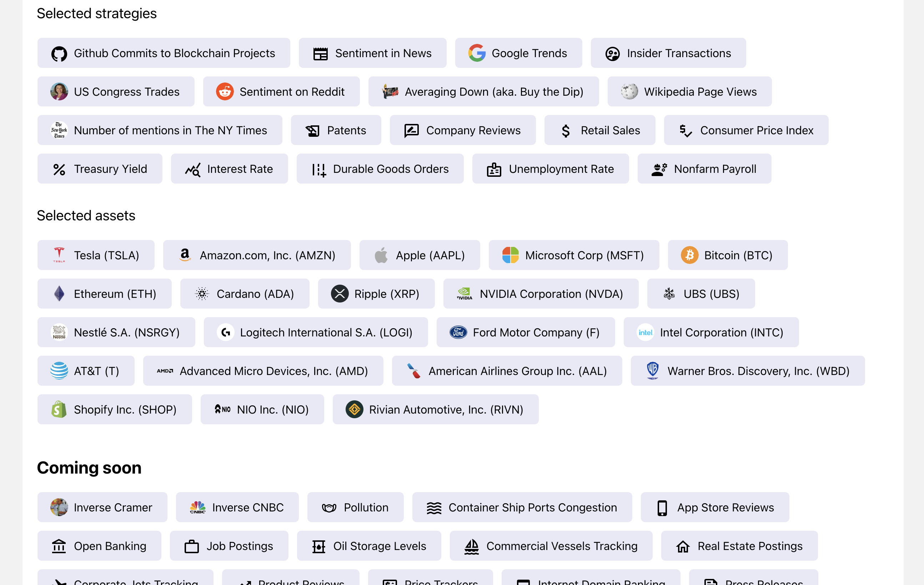924x585 pixels.
Task: Select the Interest Rate strategy
Action: [x=230, y=169]
